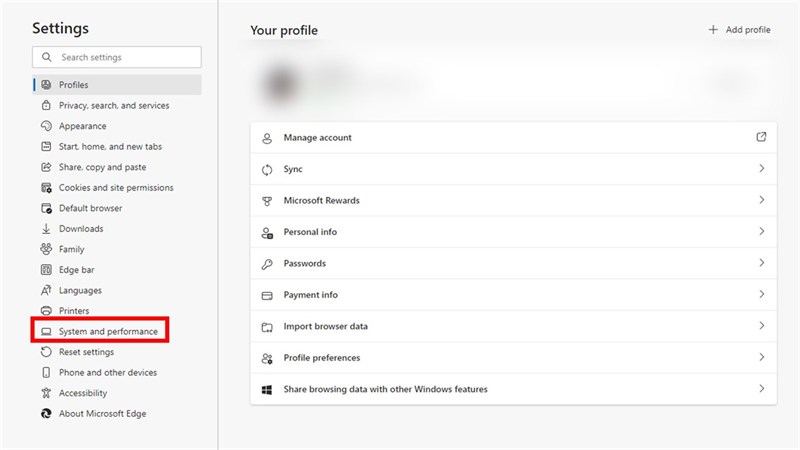Screen dimensions: 800x450
Task: Open Payment info row
Action: pos(513,295)
